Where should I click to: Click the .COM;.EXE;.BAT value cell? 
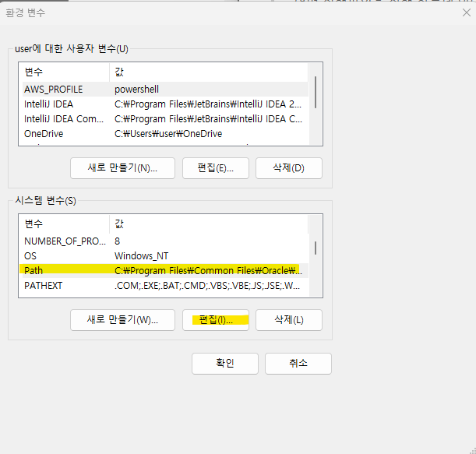(207, 286)
